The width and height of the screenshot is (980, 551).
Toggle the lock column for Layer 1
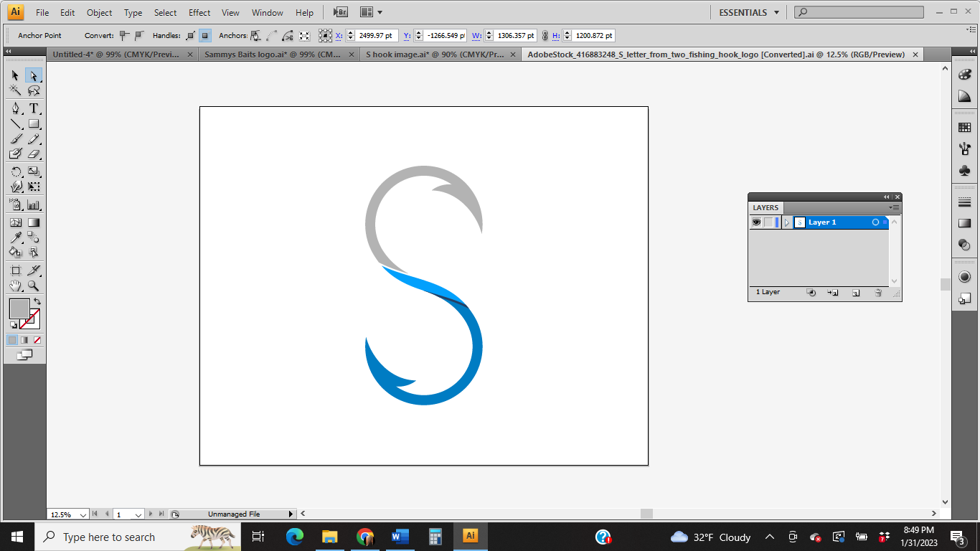click(x=769, y=222)
